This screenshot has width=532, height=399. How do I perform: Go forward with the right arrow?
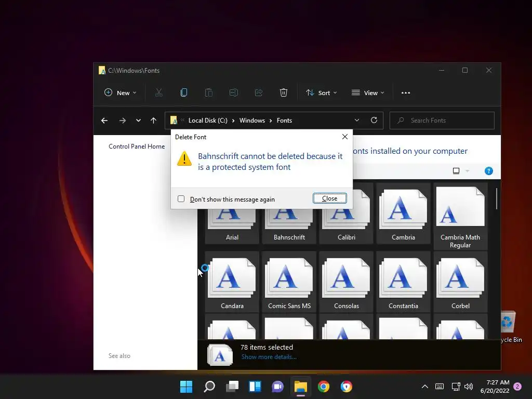coord(123,121)
